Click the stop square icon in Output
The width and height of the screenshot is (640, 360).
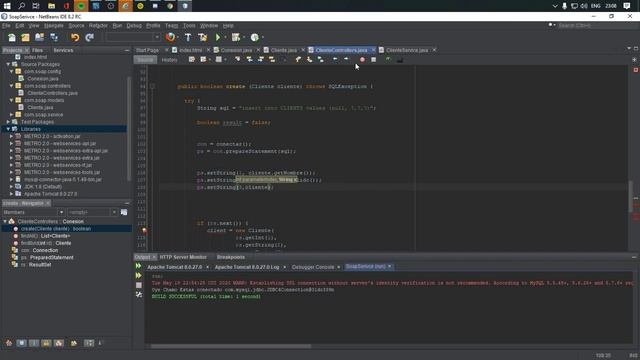tap(139, 285)
